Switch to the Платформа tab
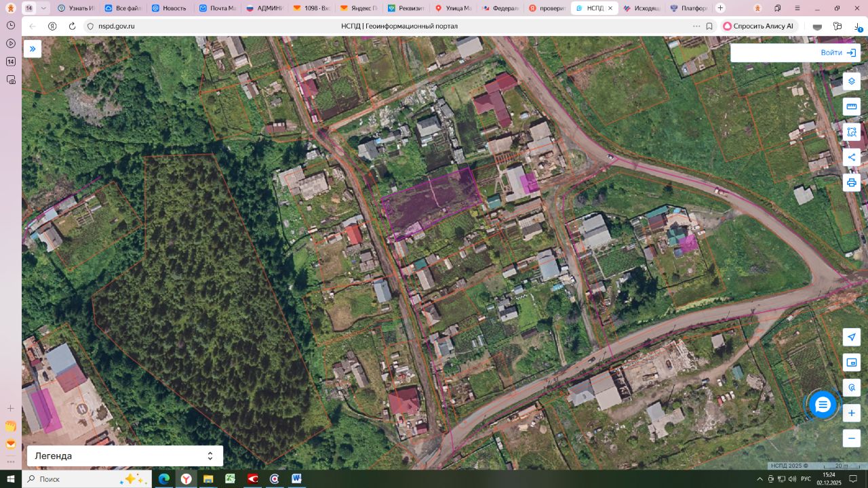 (688, 8)
